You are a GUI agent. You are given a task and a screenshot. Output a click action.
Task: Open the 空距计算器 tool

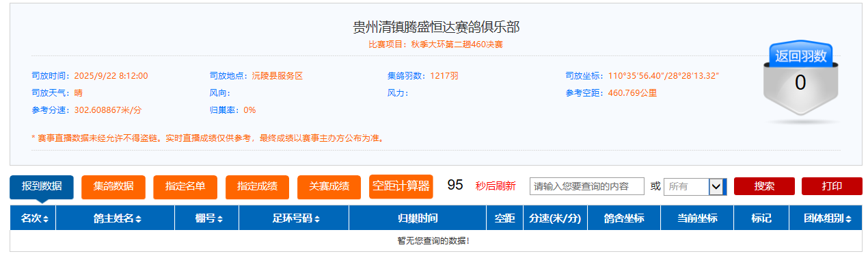401,186
